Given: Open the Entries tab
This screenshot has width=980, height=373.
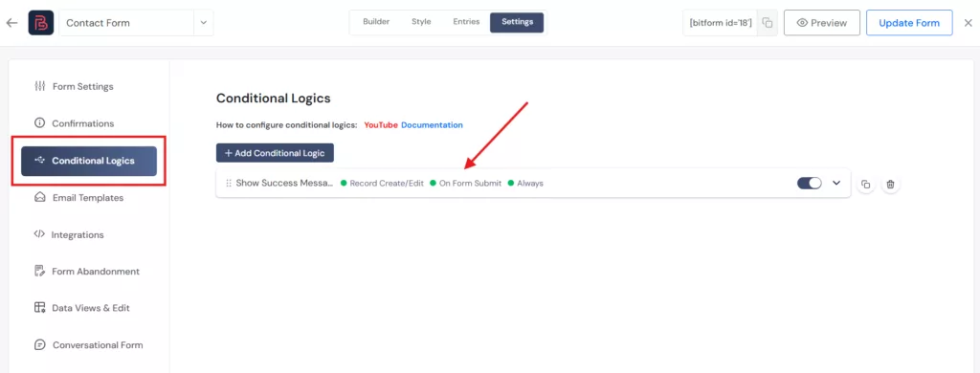Looking at the screenshot, I should [466, 22].
